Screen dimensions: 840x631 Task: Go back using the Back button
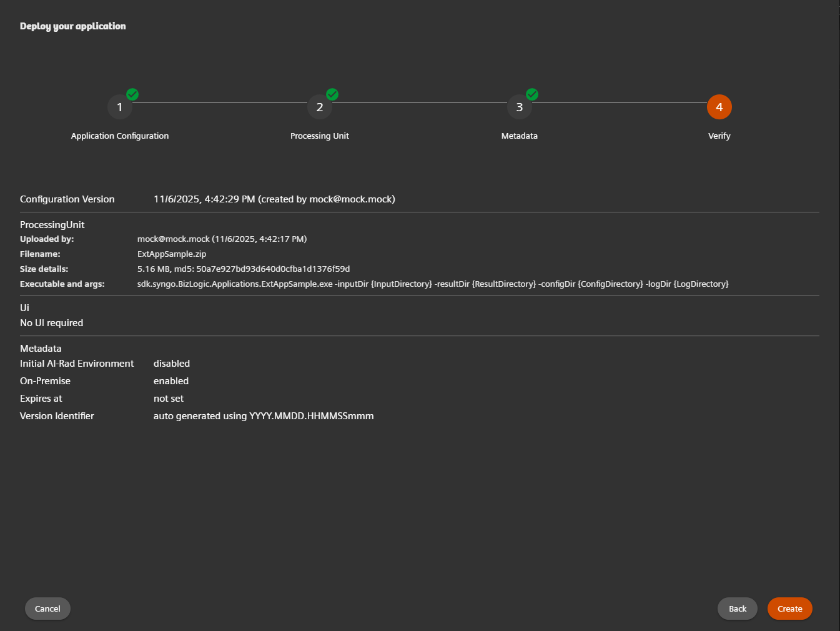coord(737,609)
